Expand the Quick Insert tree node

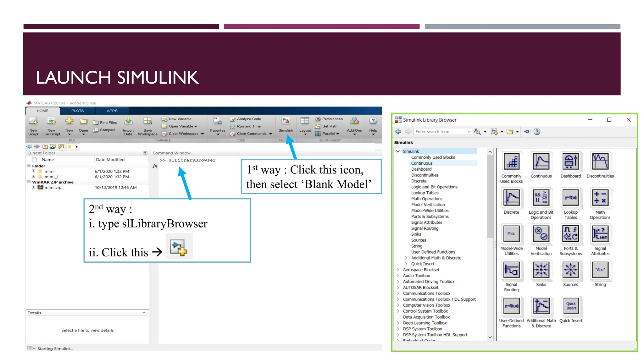[x=406, y=264]
